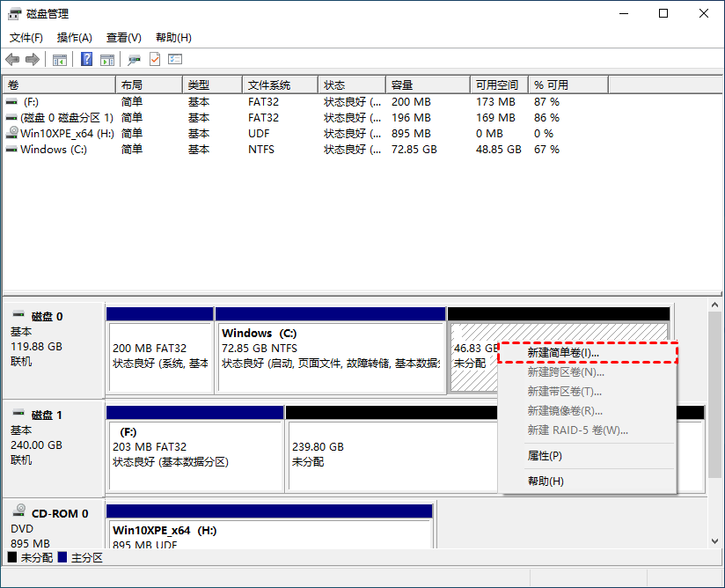Click the checklist toolbar icon
Image resolution: width=725 pixels, height=588 pixels.
point(174,59)
